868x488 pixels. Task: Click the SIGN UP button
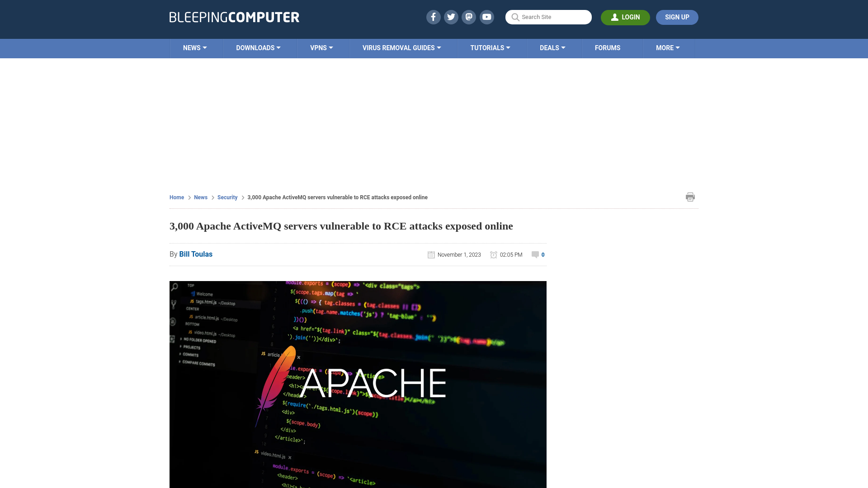[x=677, y=17]
